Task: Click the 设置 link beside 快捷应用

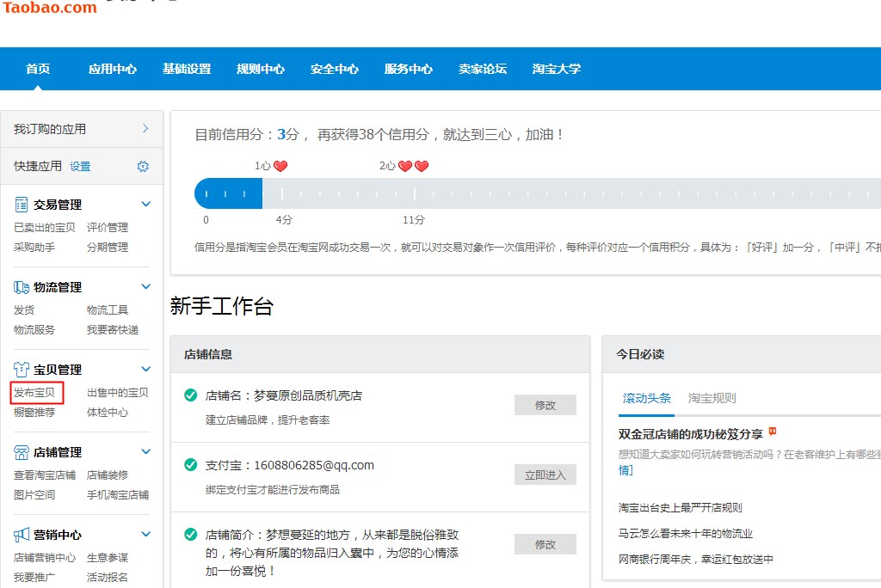Action: [80, 166]
